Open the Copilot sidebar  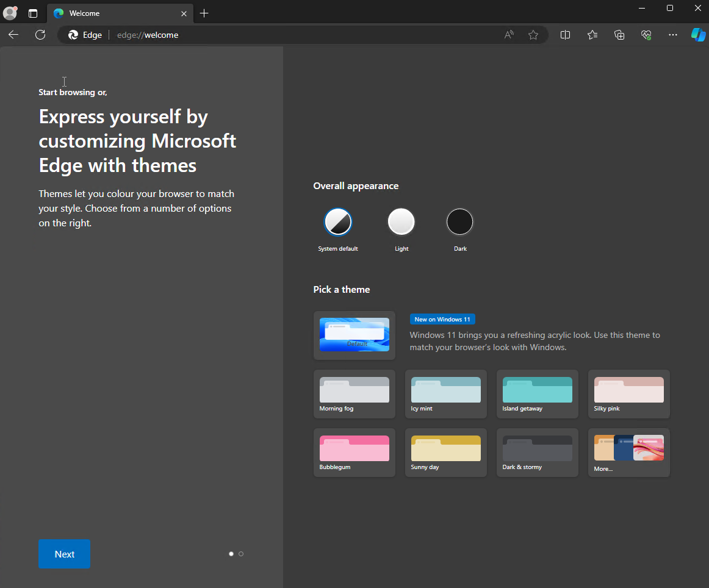(x=698, y=35)
